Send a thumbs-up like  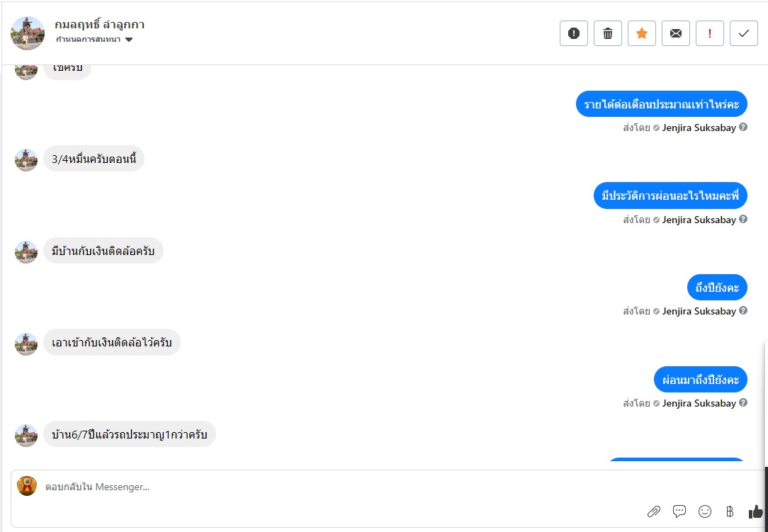pos(755,511)
